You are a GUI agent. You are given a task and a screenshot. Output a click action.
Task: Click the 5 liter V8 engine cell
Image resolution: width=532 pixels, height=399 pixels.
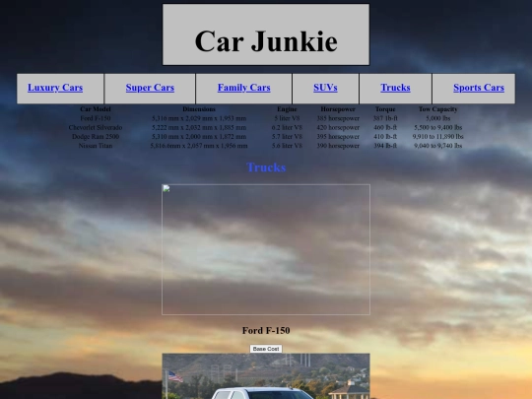click(x=287, y=118)
